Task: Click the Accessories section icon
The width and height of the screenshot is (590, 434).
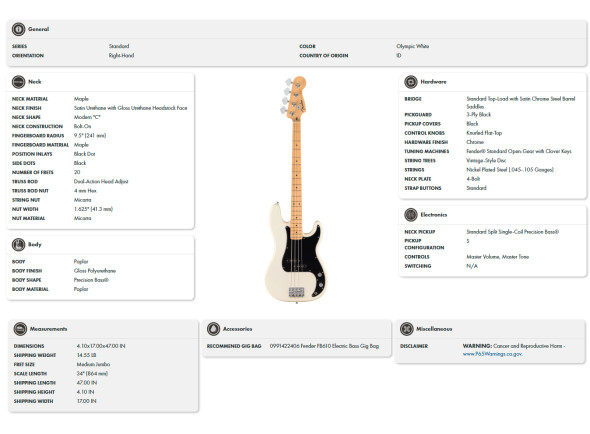Action: coord(213,329)
